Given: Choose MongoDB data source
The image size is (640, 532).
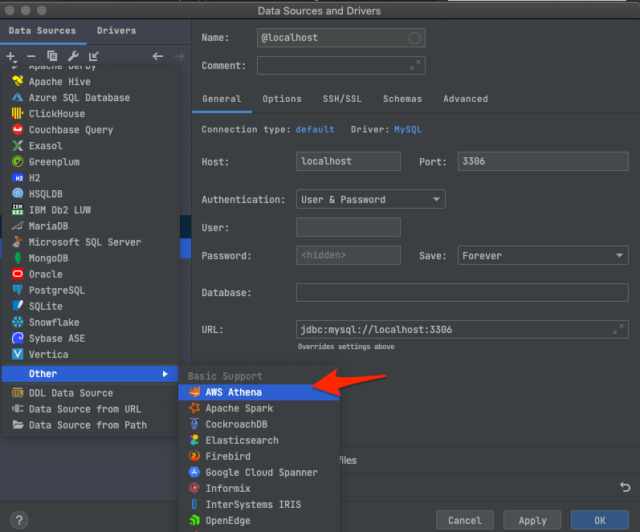Looking at the screenshot, I should (91, 258).
